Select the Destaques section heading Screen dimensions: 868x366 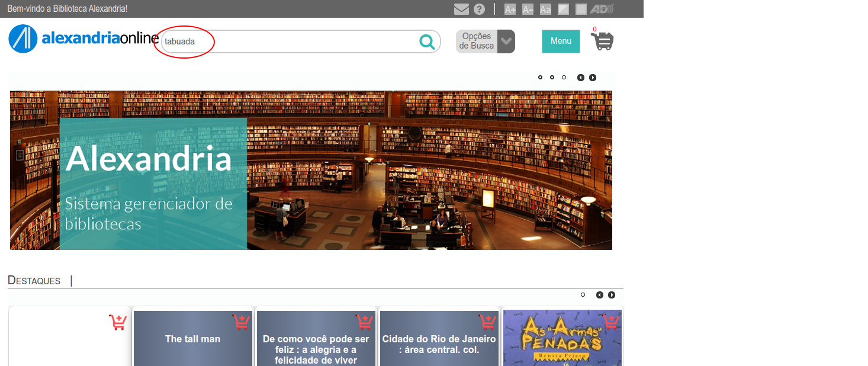tap(34, 281)
